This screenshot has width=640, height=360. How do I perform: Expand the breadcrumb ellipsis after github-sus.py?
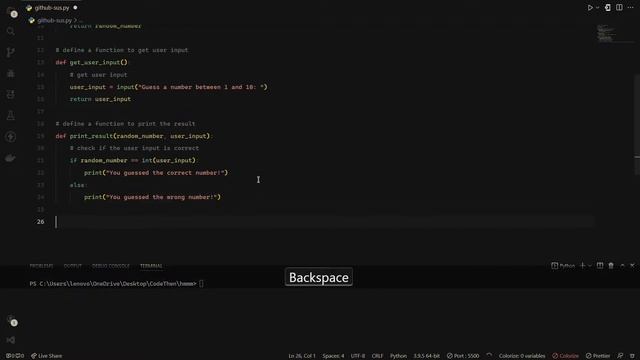[80, 20]
